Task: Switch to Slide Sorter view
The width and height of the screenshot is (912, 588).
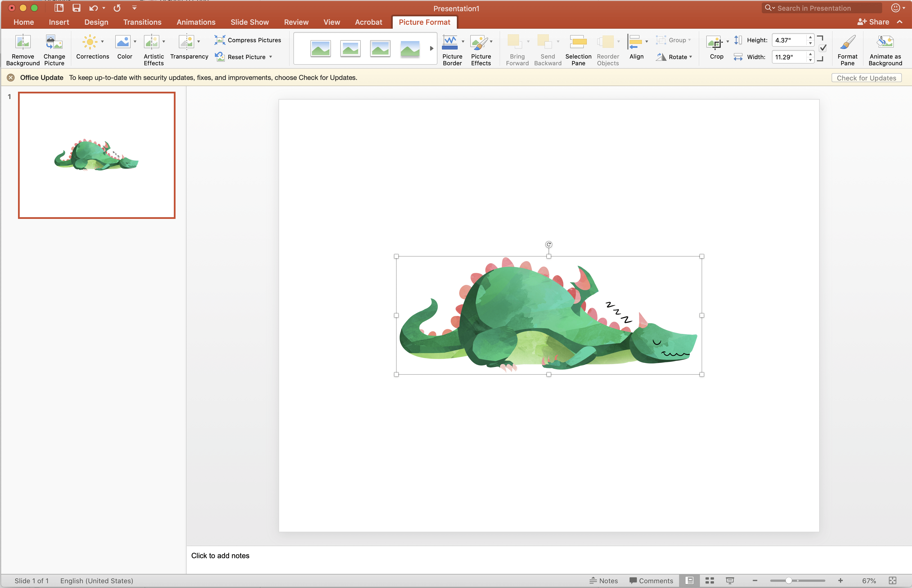Action: coord(709,580)
